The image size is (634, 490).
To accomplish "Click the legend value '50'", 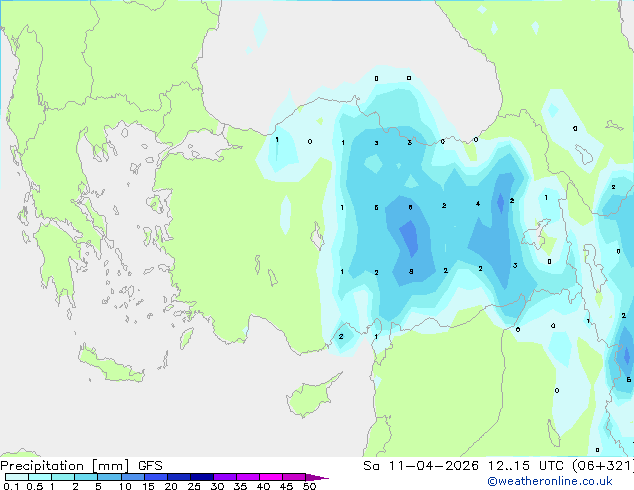I will point(309,486).
